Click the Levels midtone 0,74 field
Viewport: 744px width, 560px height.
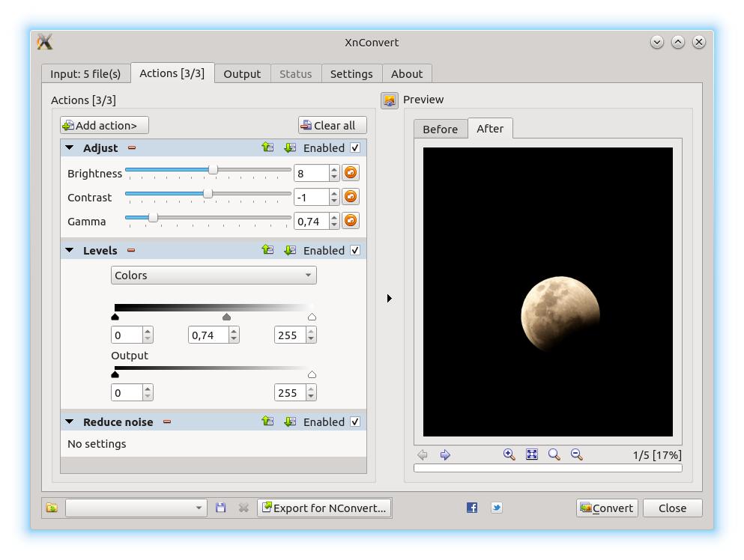pyautogui.click(x=208, y=335)
